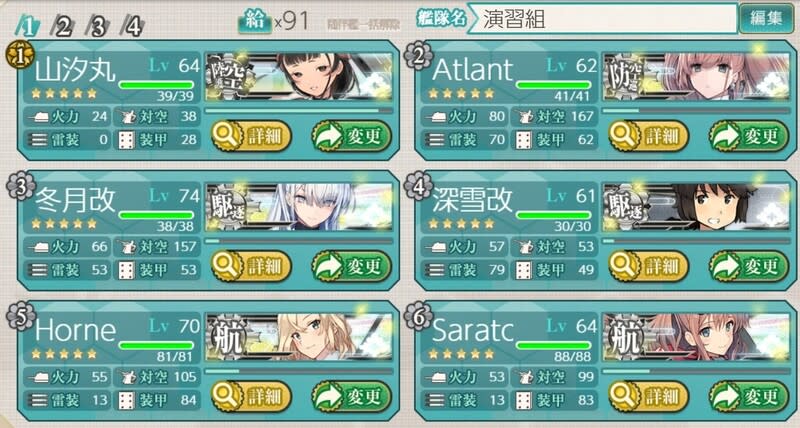Click 変更 to swap out 山汐丸
This screenshot has width=800, height=428.
pos(352,136)
